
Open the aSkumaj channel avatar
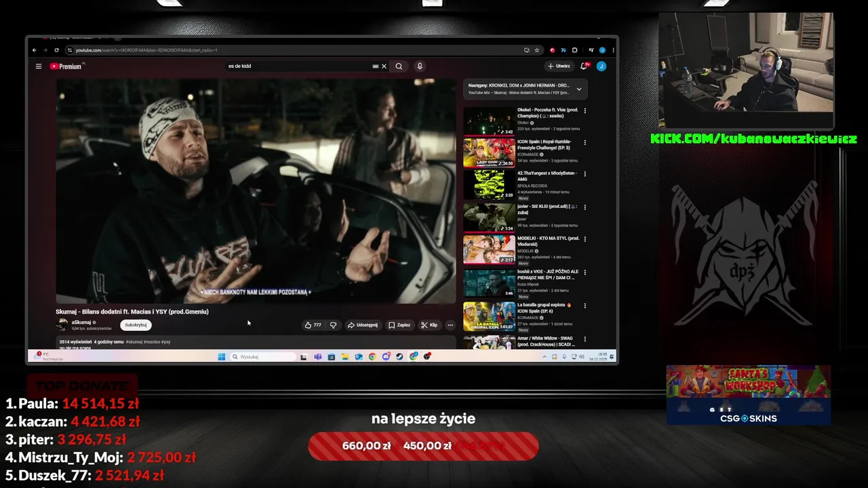pyautogui.click(x=62, y=325)
